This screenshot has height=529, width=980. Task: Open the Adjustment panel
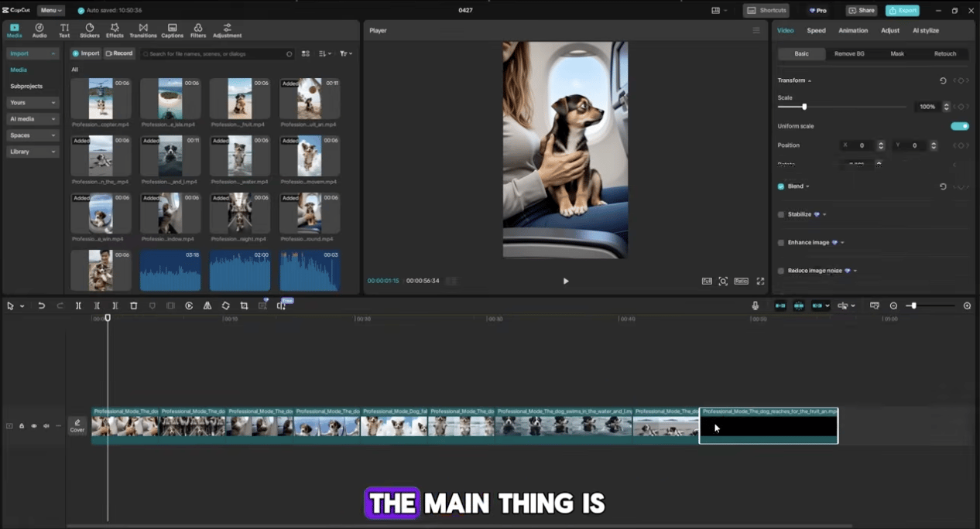pos(227,30)
